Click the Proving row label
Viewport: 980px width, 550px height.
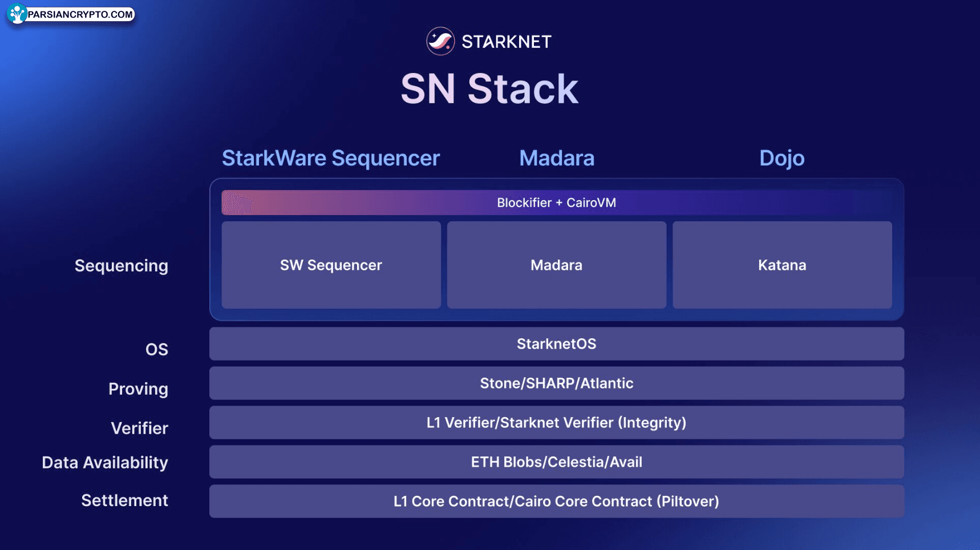[x=139, y=389]
